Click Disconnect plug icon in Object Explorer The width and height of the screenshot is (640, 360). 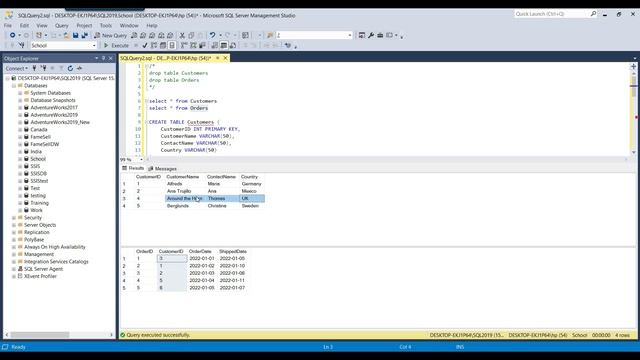pyautogui.click(x=43, y=68)
